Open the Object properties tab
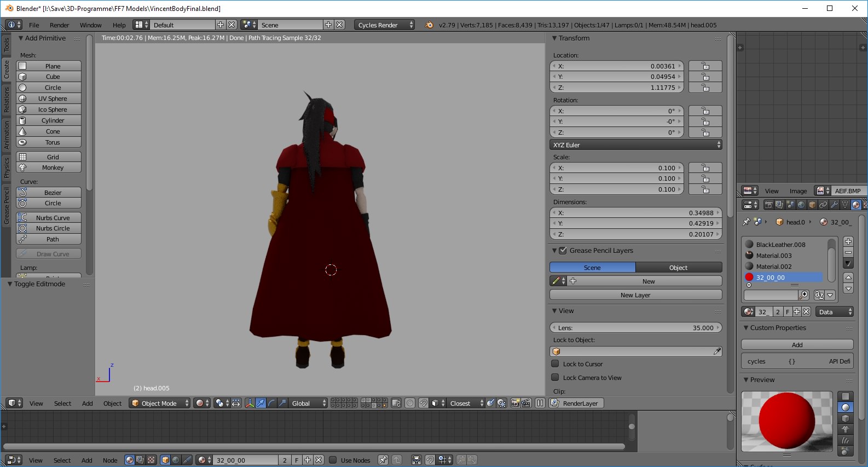 coord(812,205)
